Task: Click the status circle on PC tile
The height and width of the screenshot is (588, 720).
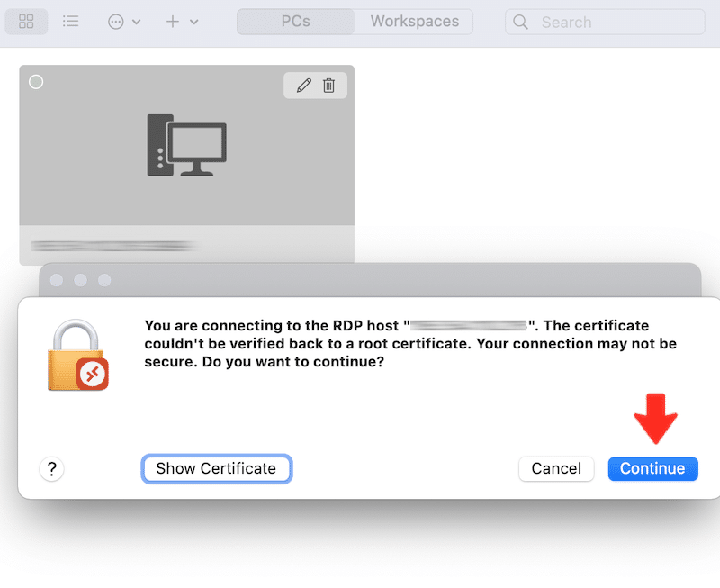Action: [x=36, y=82]
